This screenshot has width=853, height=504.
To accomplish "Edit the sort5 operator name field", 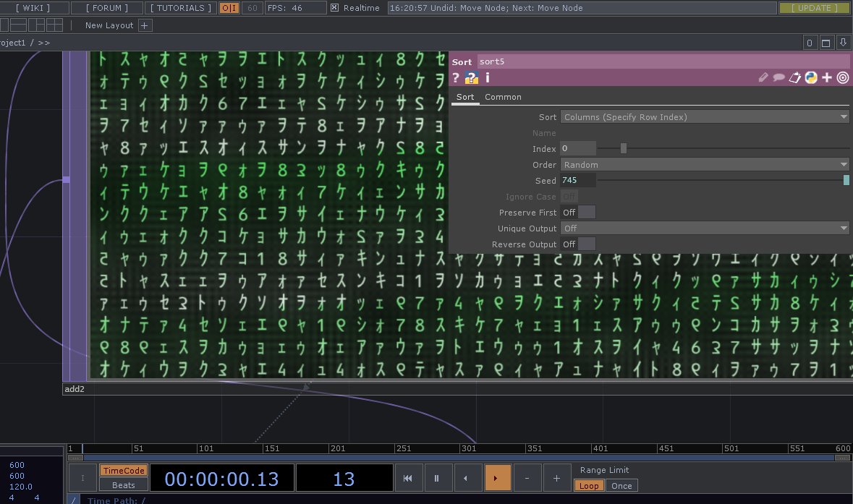I will coord(663,61).
